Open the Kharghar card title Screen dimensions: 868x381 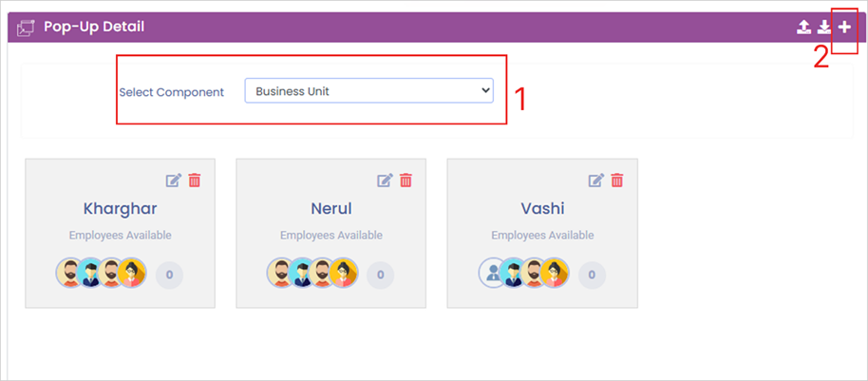click(120, 208)
